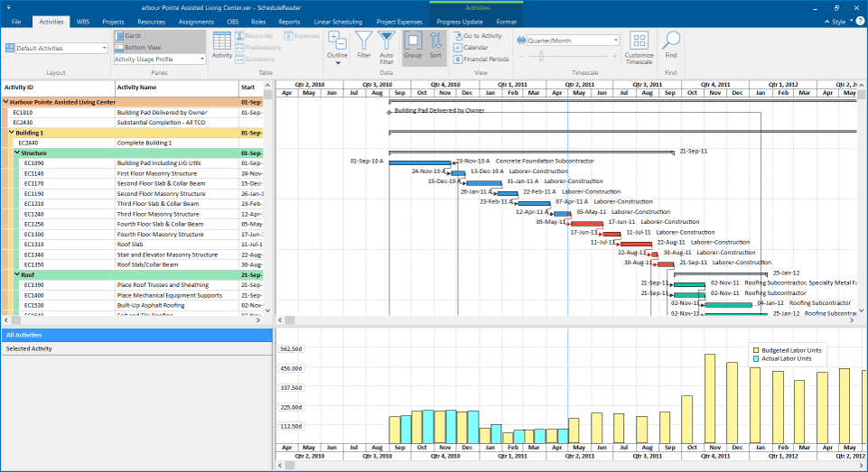
Task: Open the Activity table icon
Action: 221,45
